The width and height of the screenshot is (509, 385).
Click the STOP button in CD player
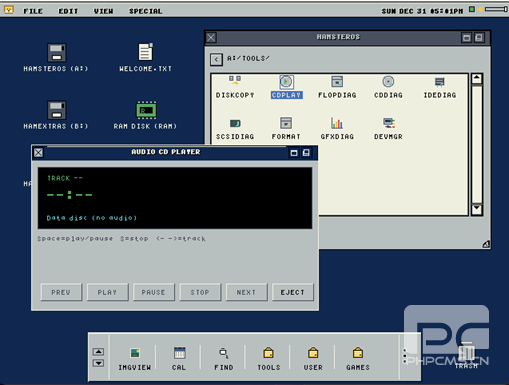[x=200, y=292]
